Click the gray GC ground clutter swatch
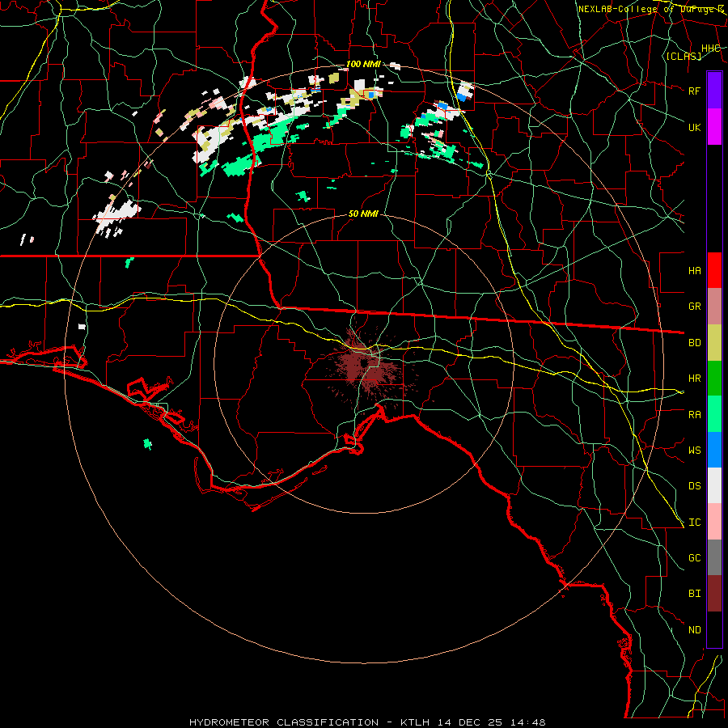This screenshot has height=728, width=728. (x=714, y=557)
